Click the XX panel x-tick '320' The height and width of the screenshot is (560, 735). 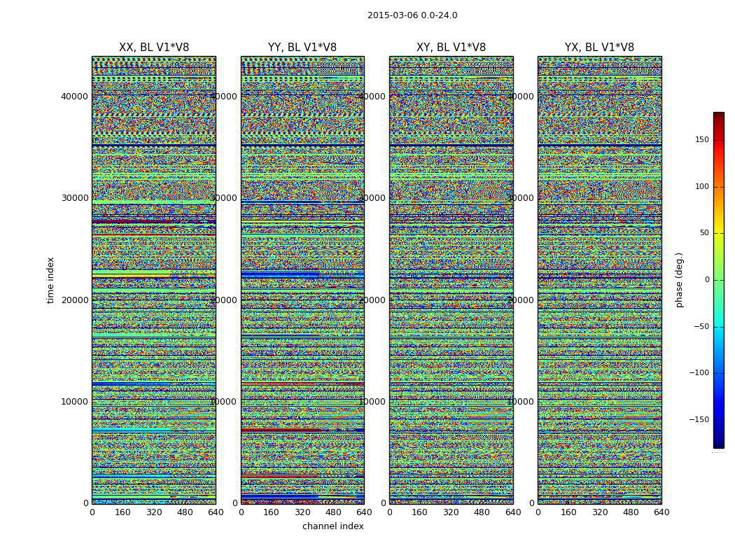coord(154,512)
